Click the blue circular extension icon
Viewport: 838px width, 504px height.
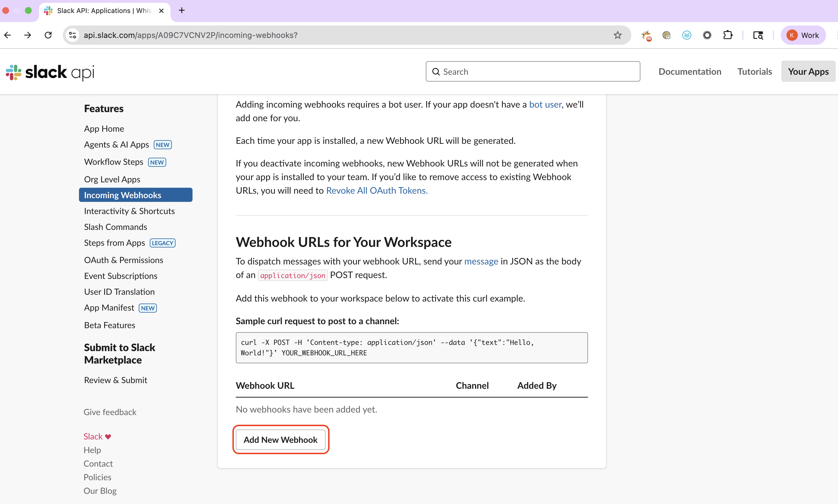(x=687, y=35)
